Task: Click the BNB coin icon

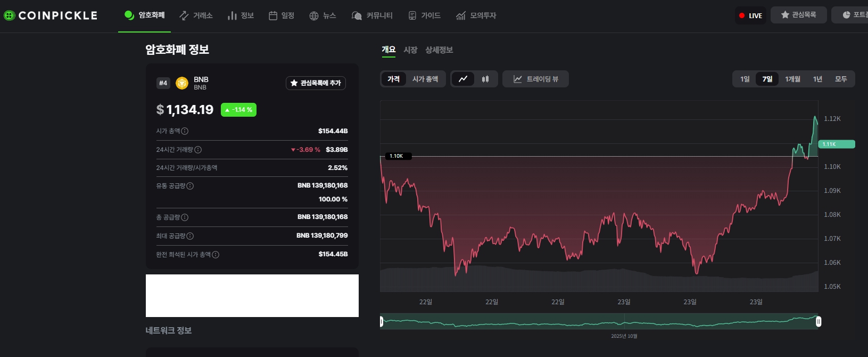Action: pyautogui.click(x=182, y=83)
